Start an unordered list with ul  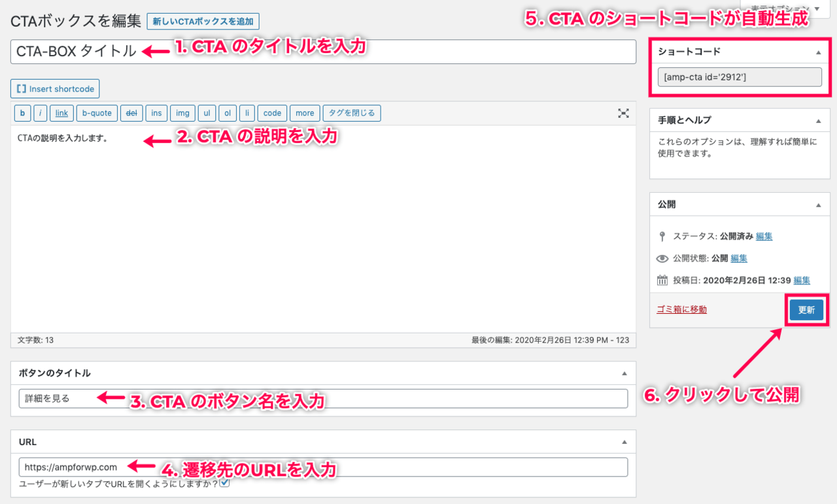coord(207,113)
